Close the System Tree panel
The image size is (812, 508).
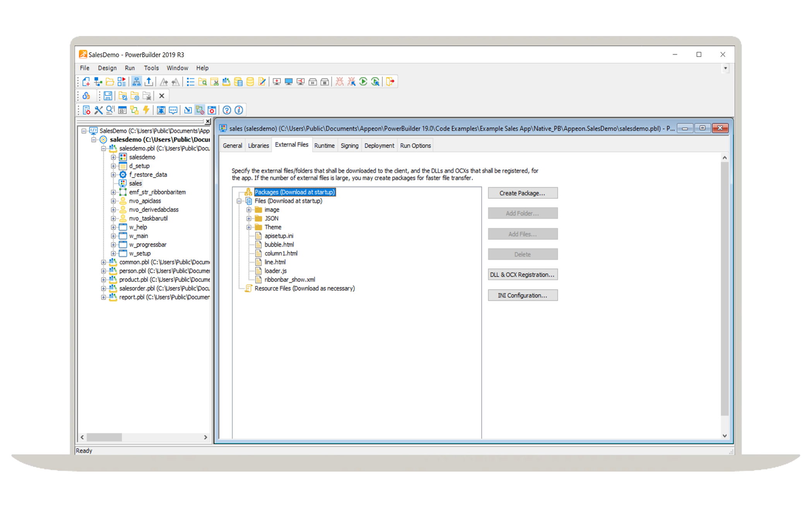(x=208, y=122)
